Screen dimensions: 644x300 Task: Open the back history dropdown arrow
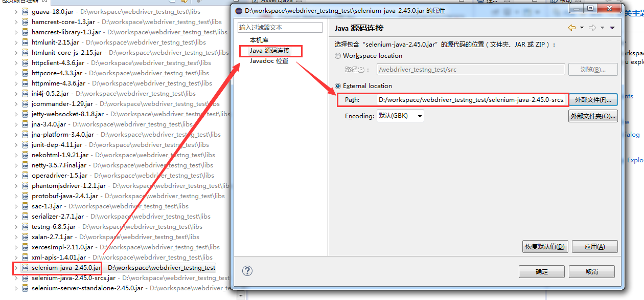pyautogui.click(x=582, y=28)
